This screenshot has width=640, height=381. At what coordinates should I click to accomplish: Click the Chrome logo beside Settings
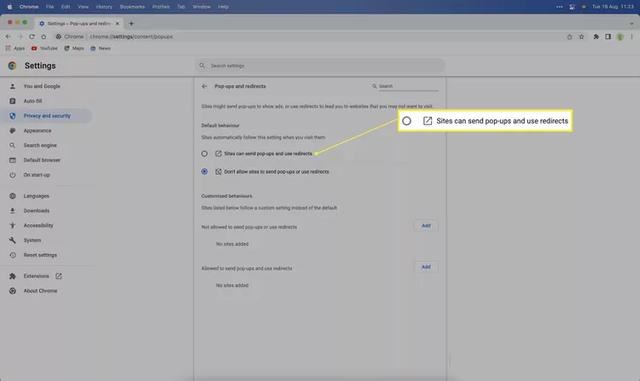[x=12, y=66]
